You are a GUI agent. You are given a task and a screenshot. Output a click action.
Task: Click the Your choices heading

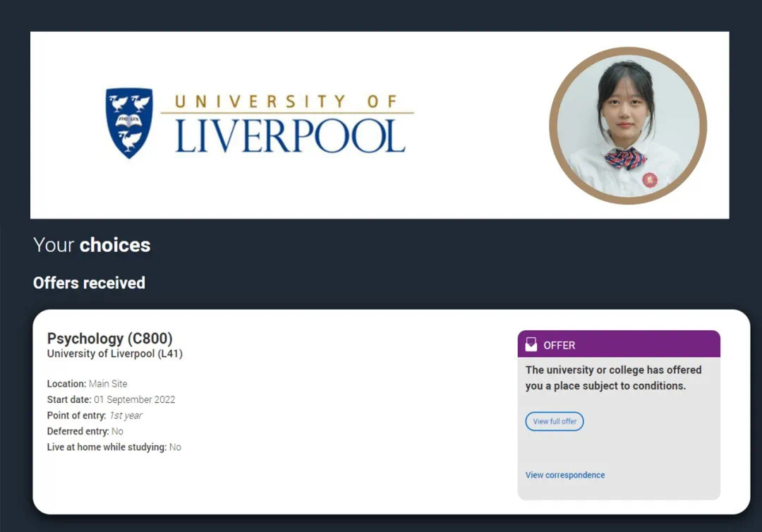[x=92, y=245]
